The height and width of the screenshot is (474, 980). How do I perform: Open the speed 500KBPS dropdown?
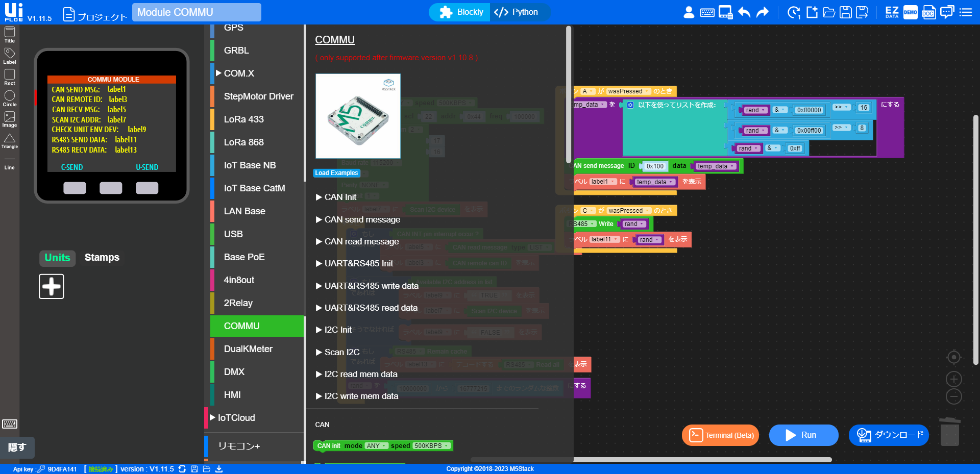432,446
